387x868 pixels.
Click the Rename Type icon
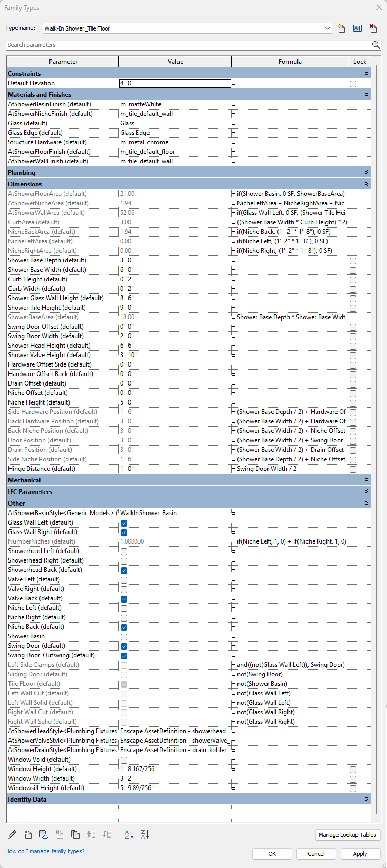click(358, 28)
